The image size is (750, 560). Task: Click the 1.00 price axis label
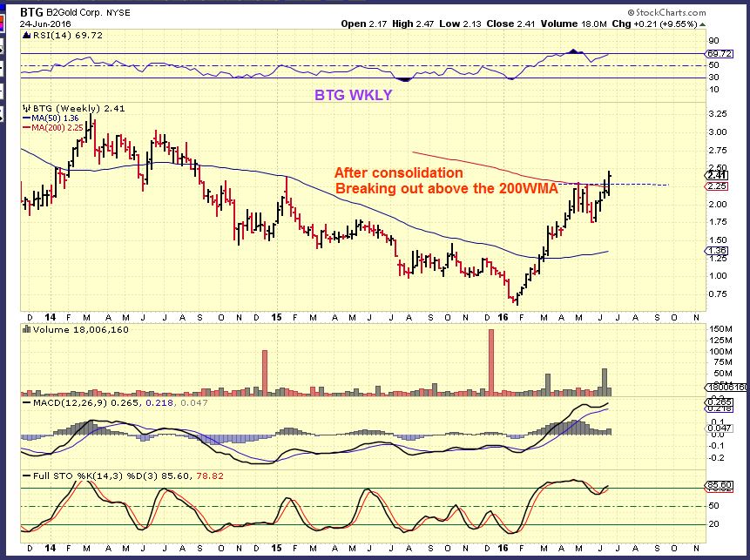(718, 276)
